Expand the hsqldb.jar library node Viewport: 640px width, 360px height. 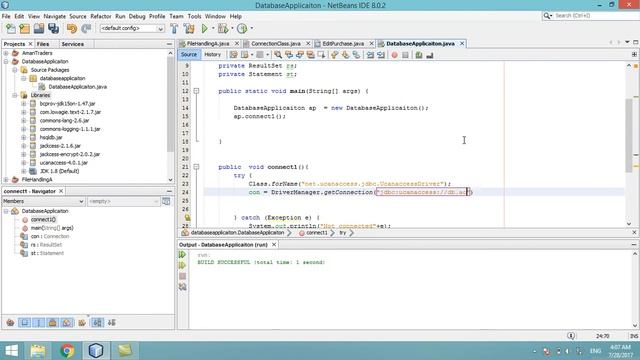click(x=24, y=138)
